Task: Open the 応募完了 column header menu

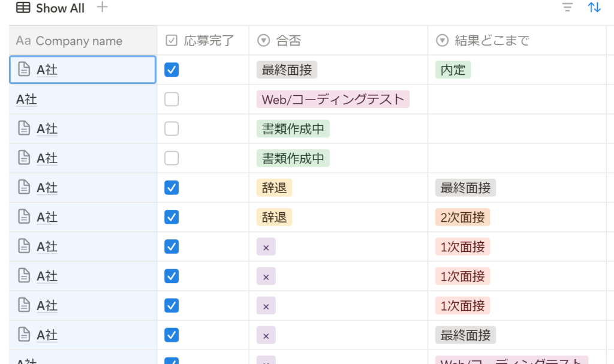Action: tap(203, 41)
